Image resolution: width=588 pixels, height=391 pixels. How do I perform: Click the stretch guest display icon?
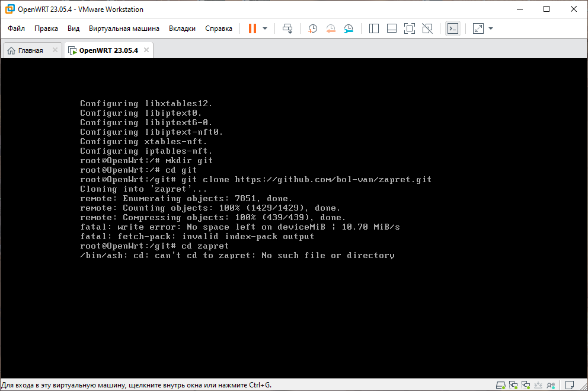tap(478, 28)
